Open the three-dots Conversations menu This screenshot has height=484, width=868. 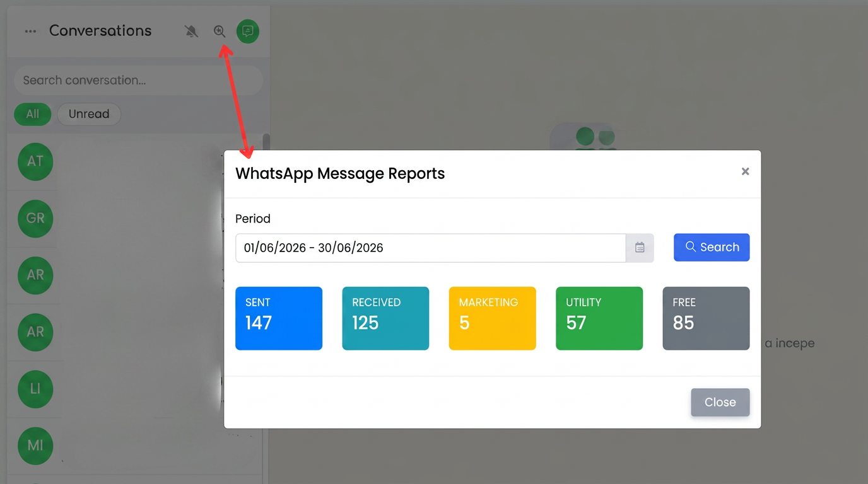coord(30,32)
